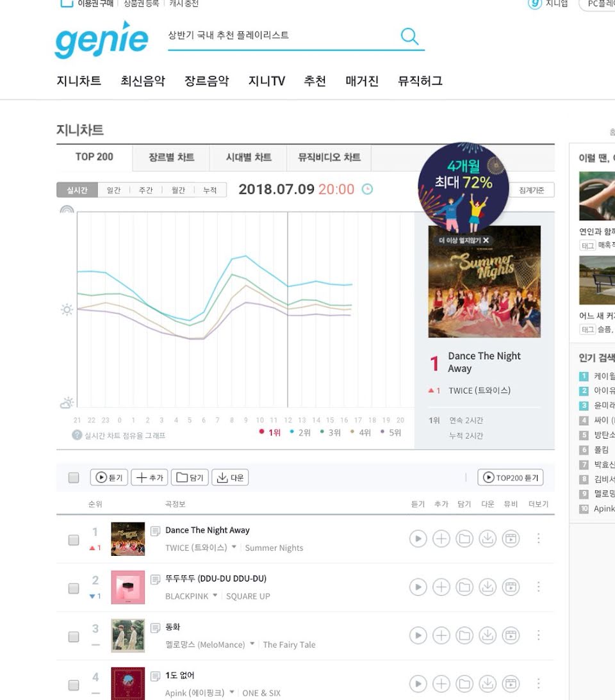The width and height of the screenshot is (615, 700).
Task: Click the clock icon beside 20:00
Action: pyautogui.click(x=367, y=190)
